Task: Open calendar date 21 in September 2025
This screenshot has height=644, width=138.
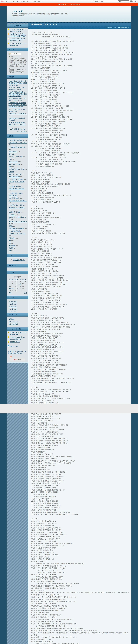Action: point(10,289)
